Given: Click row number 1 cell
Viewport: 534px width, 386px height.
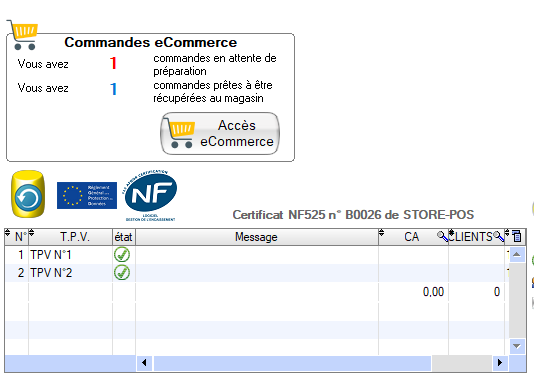Looking at the screenshot, I should [17, 254].
